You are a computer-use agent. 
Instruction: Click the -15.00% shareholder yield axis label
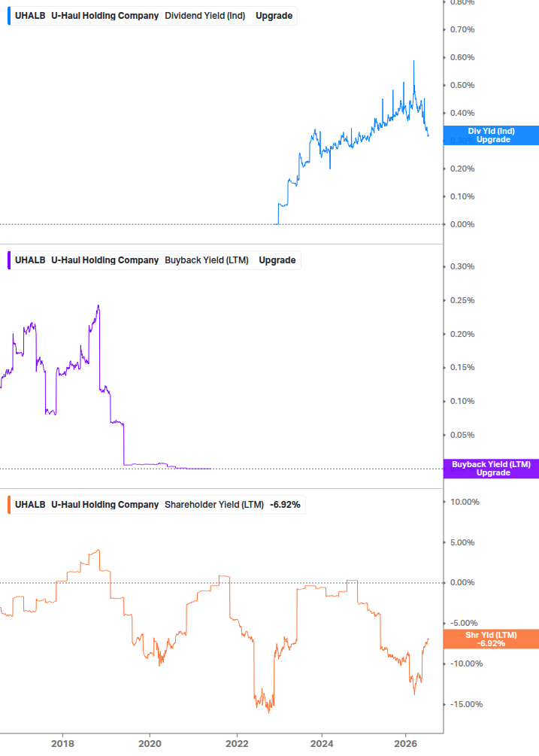point(466,704)
